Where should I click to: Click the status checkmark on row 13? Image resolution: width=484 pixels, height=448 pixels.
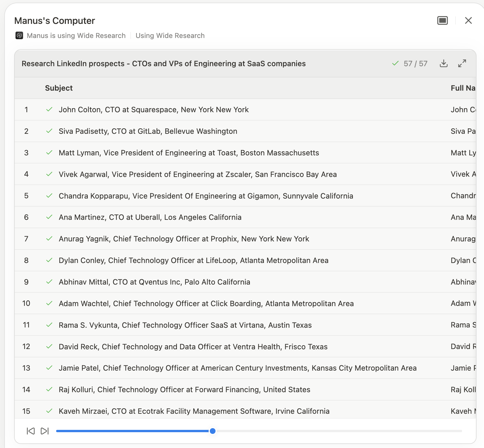tap(49, 368)
